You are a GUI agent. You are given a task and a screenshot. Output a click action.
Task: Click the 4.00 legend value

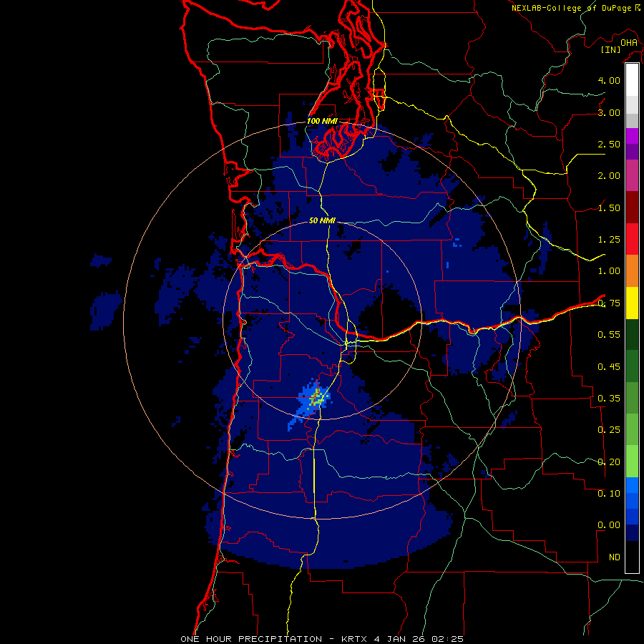pos(609,80)
